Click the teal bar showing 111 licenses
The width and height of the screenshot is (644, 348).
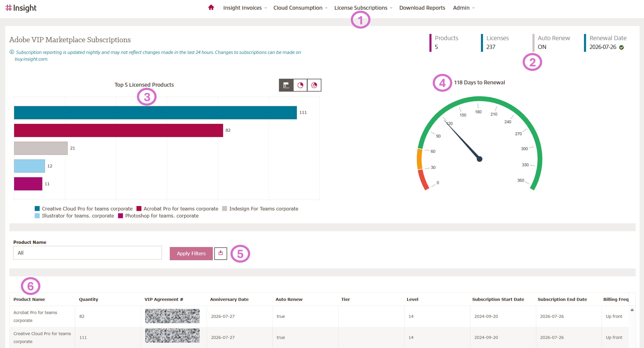[155, 113]
